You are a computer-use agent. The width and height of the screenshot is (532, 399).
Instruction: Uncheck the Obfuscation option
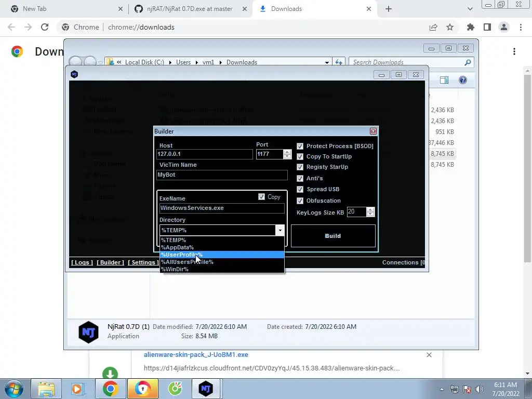tap(300, 201)
